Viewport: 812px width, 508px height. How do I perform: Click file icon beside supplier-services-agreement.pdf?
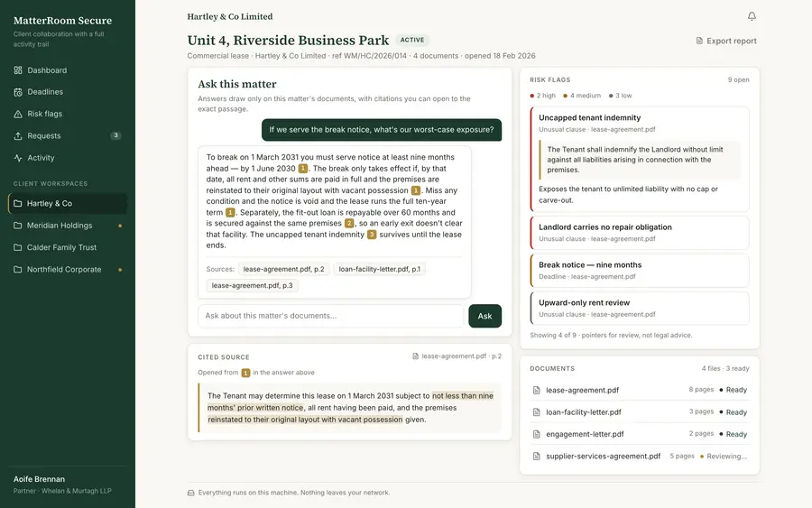coord(537,457)
